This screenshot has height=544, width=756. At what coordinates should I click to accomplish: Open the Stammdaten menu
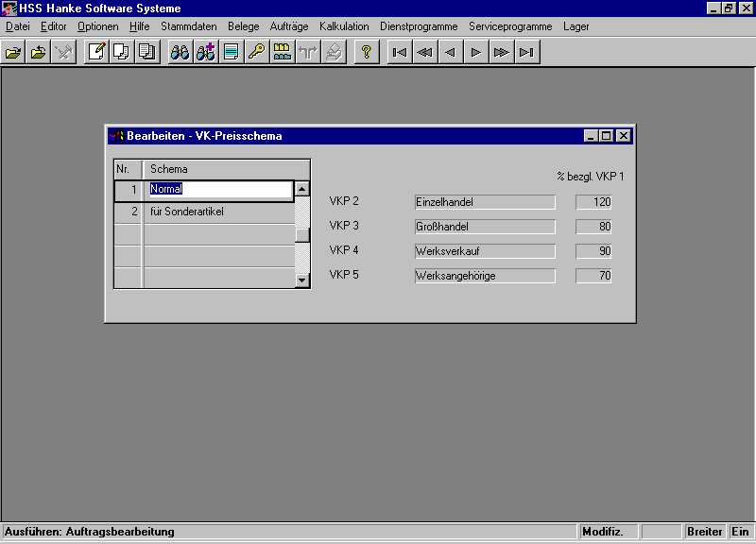coord(188,26)
